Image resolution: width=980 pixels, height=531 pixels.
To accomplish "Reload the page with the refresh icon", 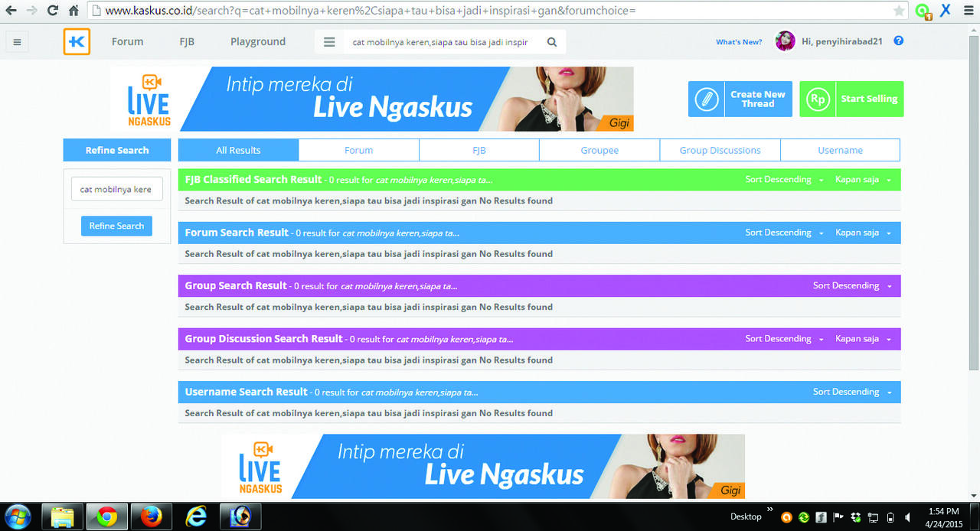I will [x=53, y=11].
